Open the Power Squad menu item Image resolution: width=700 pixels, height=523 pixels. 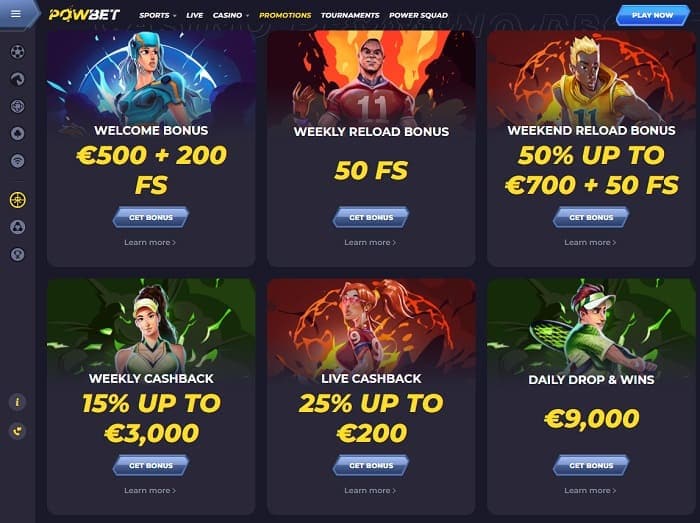[x=418, y=15]
